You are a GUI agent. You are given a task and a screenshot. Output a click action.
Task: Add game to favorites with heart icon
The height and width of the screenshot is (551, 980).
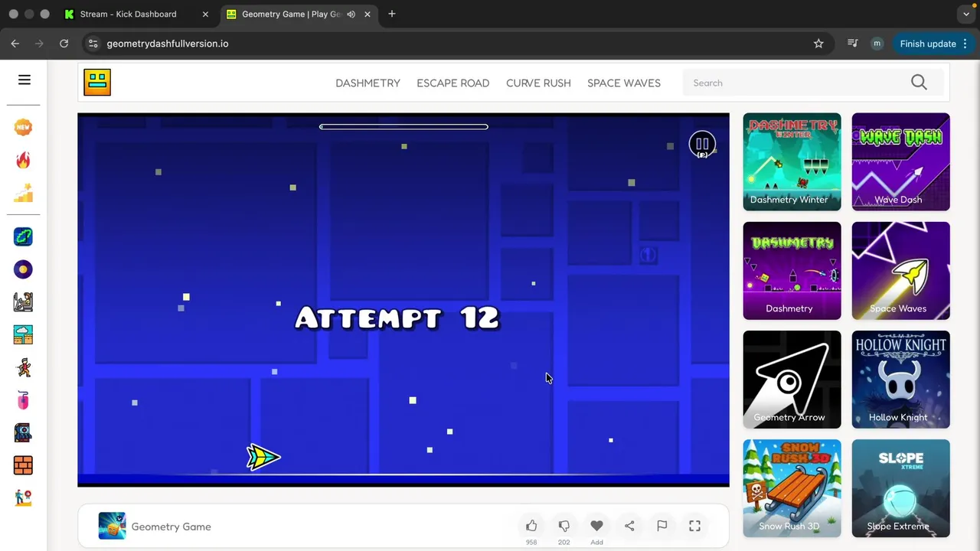(x=596, y=526)
